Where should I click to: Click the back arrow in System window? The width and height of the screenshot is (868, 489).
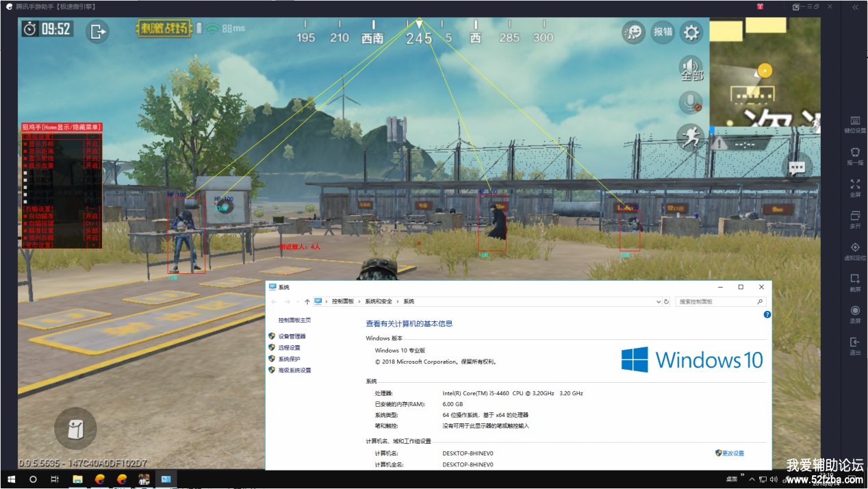point(274,301)
